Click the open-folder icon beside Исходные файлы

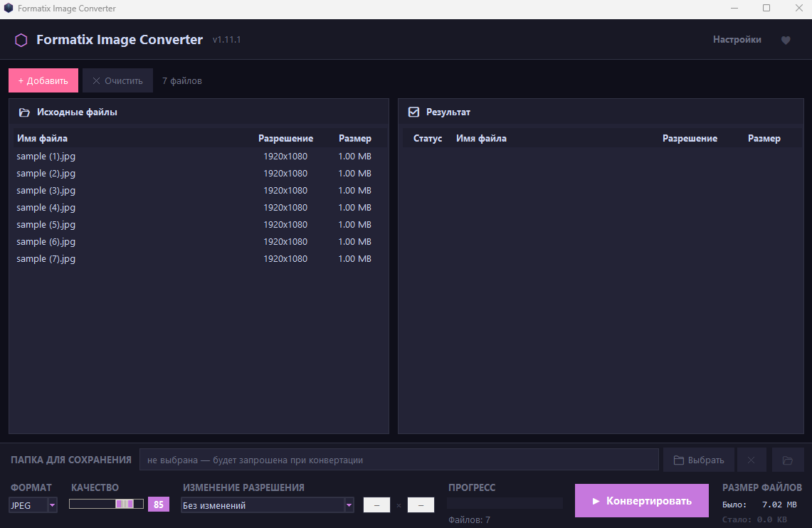pos(24,112)
